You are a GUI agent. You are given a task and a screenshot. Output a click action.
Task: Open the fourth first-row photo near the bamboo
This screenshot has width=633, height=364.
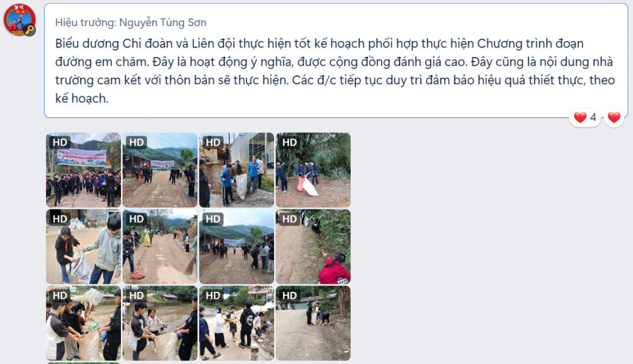[313, 170]
